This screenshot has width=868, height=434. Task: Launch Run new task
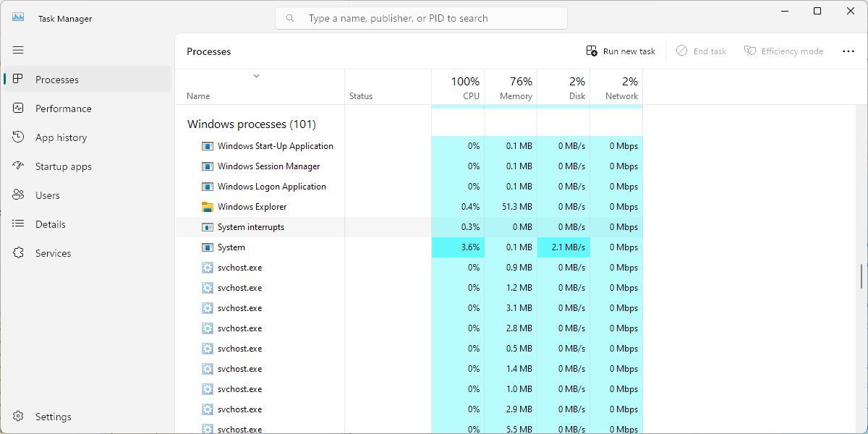[620, 51]
